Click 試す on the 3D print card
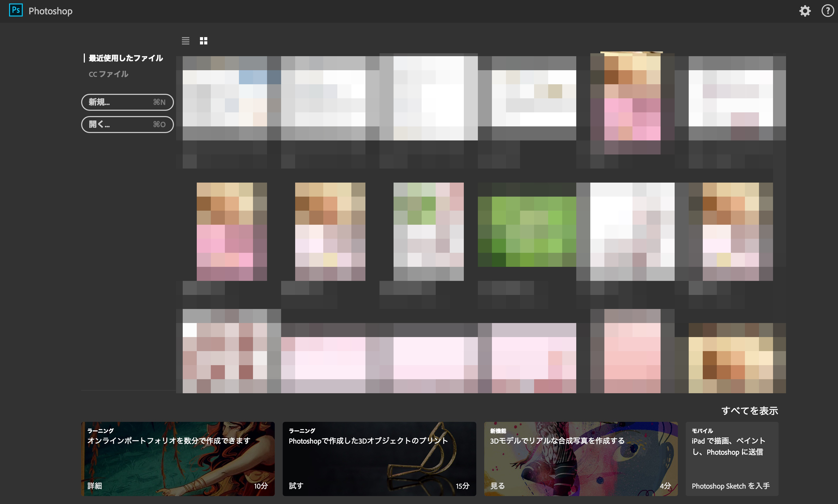This screenshot has height=504, width=838. point(296,486)
